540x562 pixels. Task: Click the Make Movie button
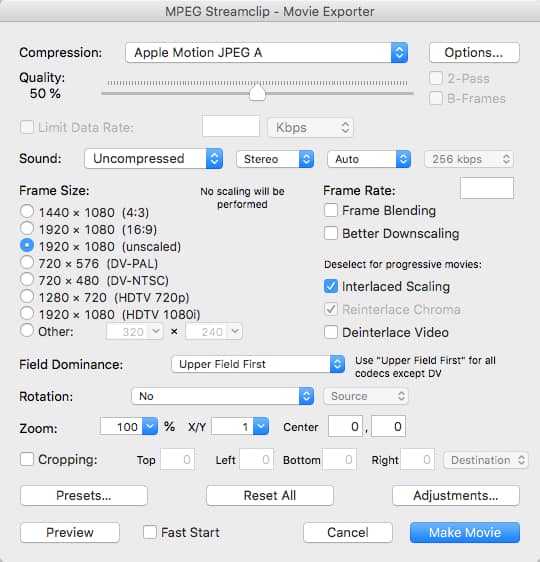click(x=465, y=532)
